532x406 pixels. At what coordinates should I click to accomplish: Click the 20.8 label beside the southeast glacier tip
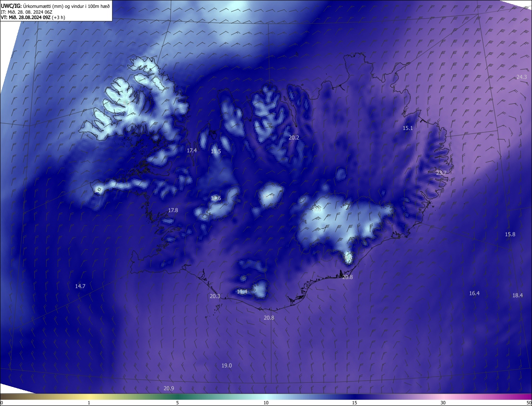[x=347, y=277]
